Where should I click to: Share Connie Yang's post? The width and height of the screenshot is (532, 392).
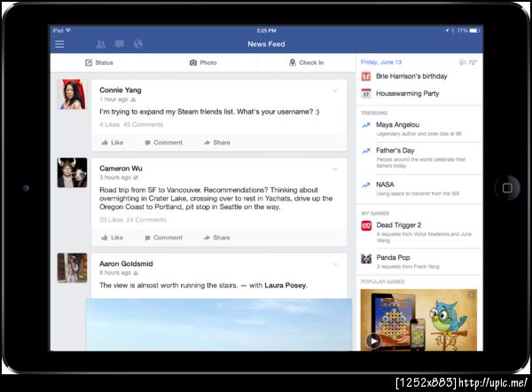coord(217,143)
